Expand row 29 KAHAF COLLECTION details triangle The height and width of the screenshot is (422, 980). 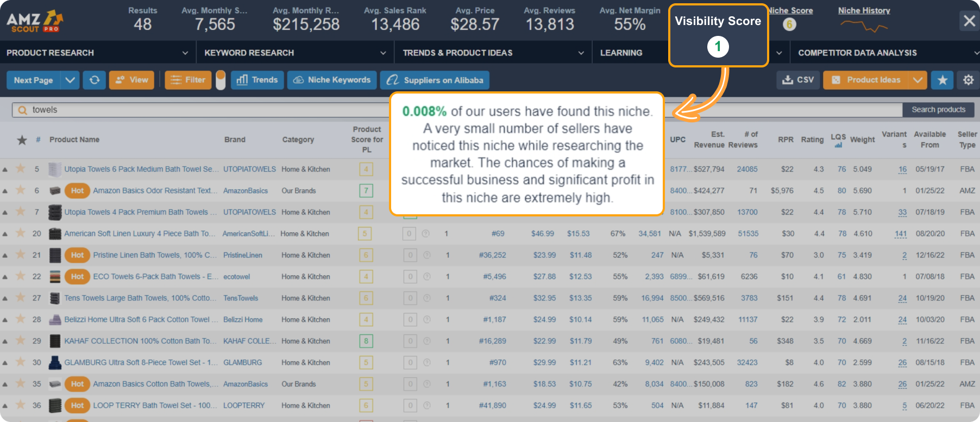[x=5, y=342]
